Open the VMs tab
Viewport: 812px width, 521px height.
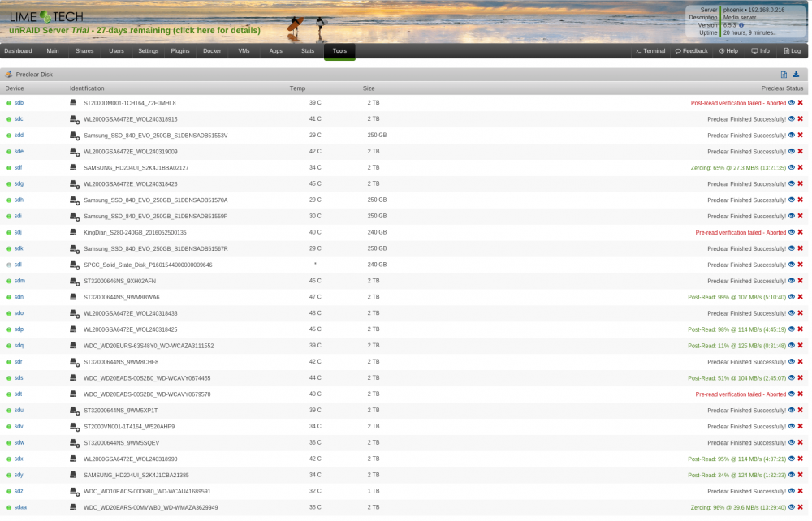pos(244,50)
